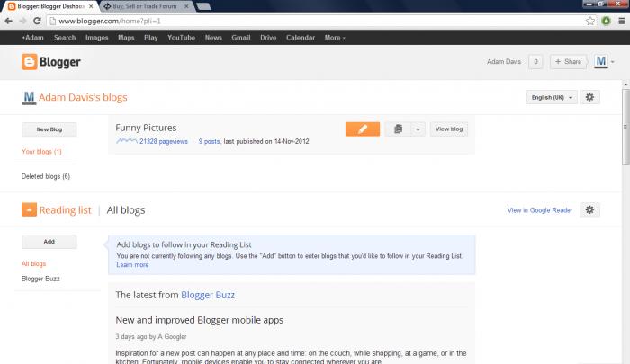The width and height of the screenshot is (630, 364).
Task: Open Images in the Google bar
Action: click(x=97, y=38)
